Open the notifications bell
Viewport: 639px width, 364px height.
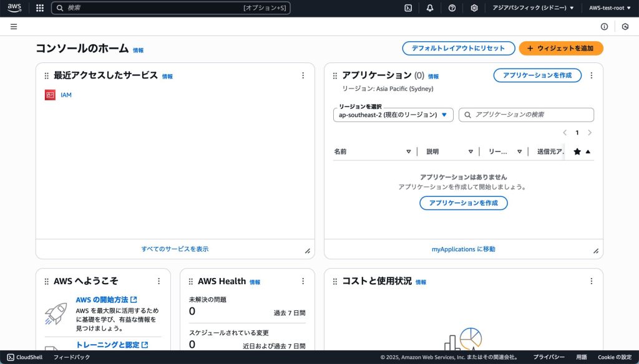click(x=430, y=7)
